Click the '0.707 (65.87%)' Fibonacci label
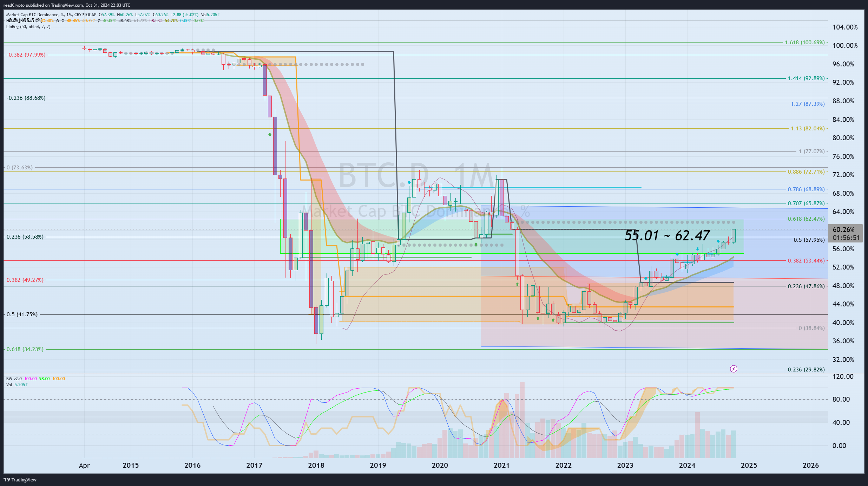Screen dimensions: 868x486 tap(806, 203)
